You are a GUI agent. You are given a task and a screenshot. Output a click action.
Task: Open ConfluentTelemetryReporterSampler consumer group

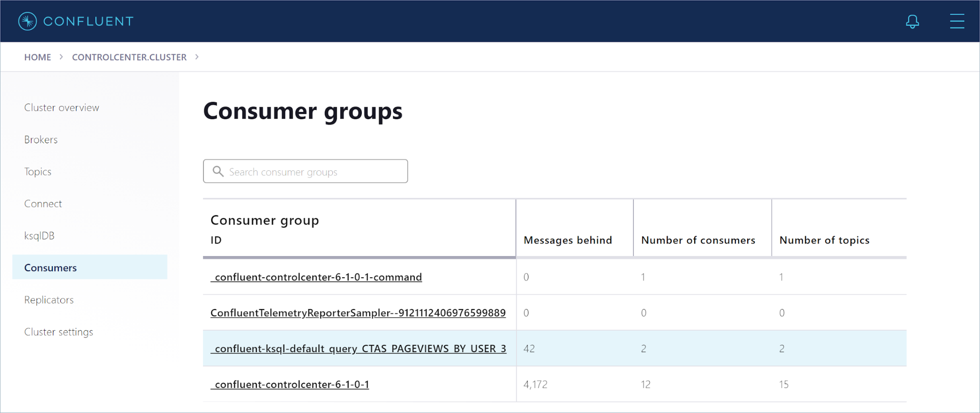pyautogui.click(x=358, y=313)
